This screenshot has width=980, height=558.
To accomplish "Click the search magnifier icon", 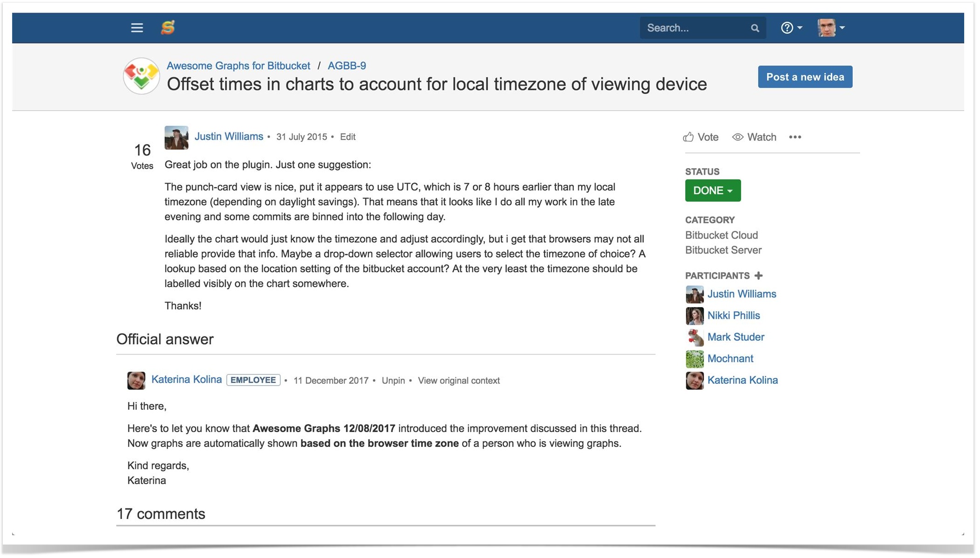I will 755,28.
